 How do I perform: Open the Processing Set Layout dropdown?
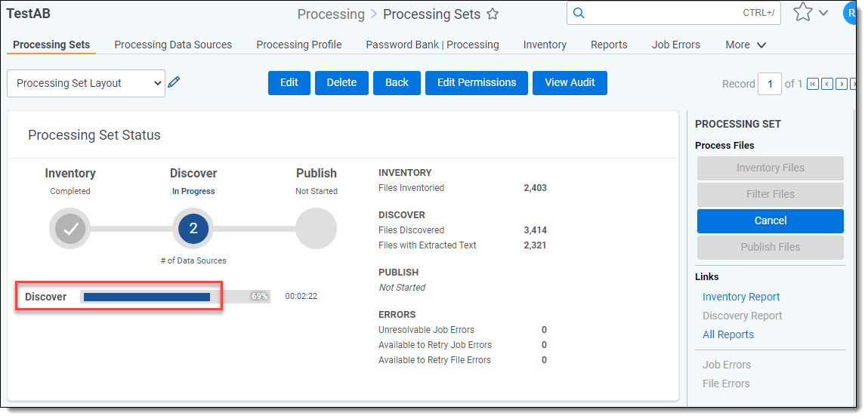pyautogui.click(x=85, y=83)
